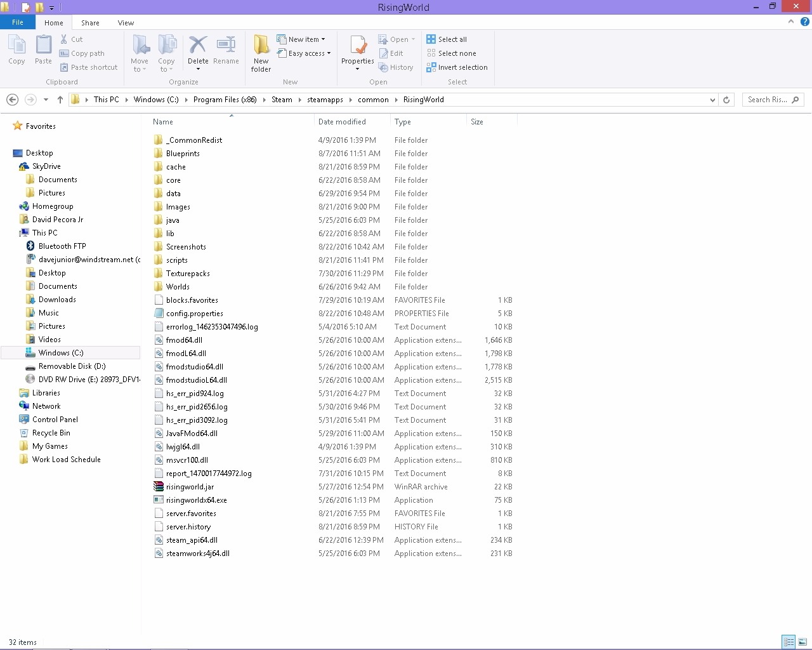
Task: Click Select all in the ribbon
Action: coord(447,39)
